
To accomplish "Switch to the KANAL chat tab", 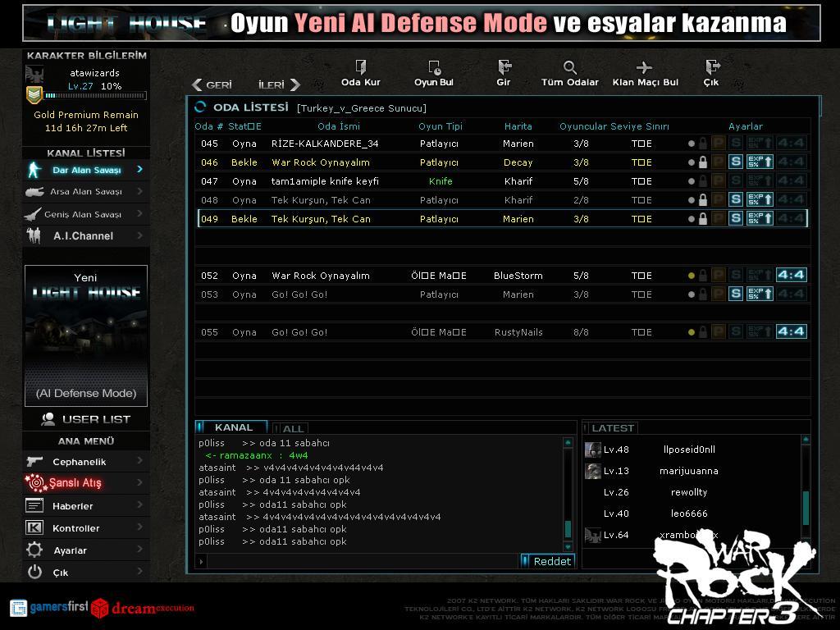I will (231, 427).
